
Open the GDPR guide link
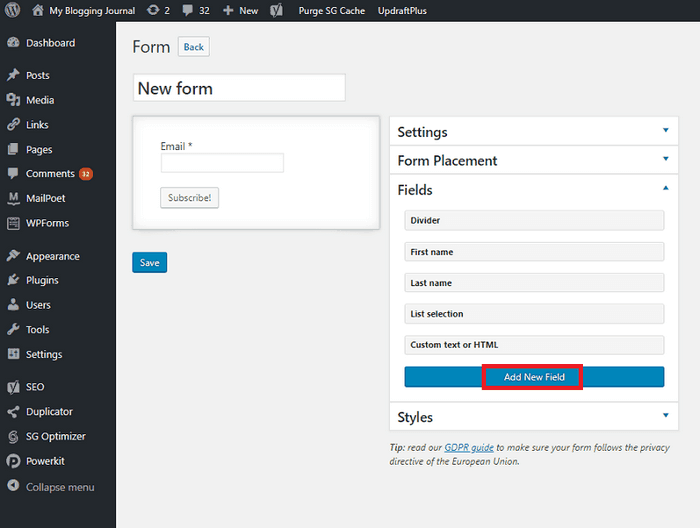click(x=469, y=448)
